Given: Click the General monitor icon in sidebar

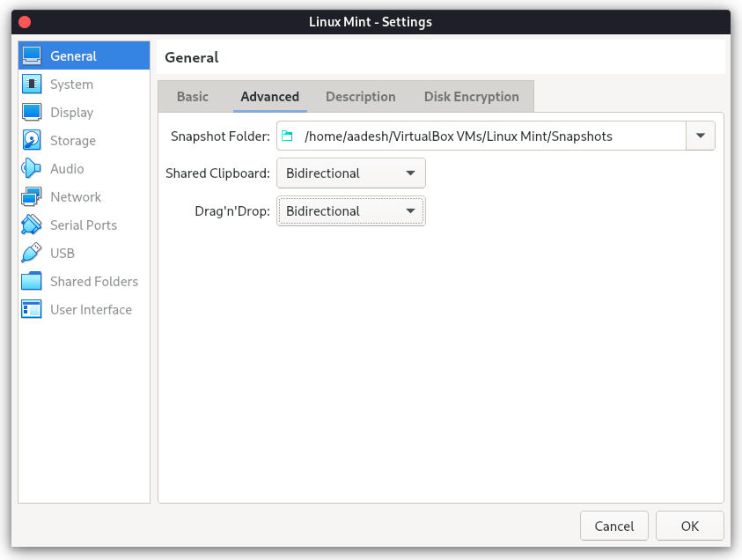Looking at the screenshot, I should (x=32, y=55).
